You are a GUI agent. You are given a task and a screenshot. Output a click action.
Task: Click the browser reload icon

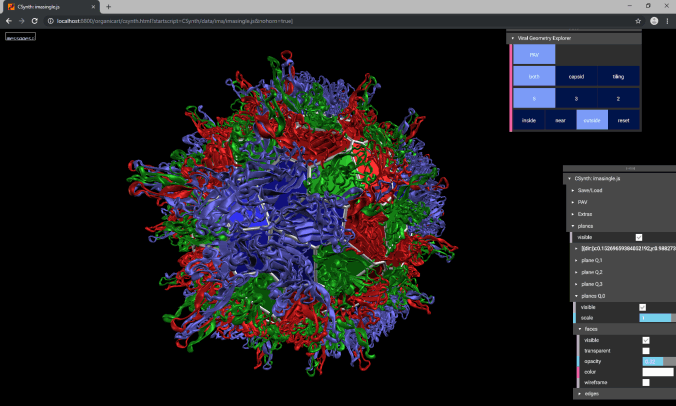pos(34,20)
